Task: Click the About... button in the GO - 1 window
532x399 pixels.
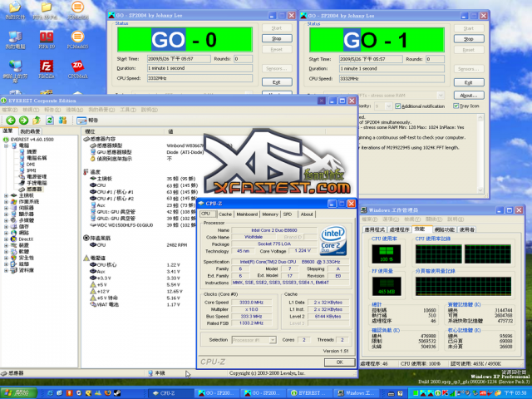Action: [469, 96]
